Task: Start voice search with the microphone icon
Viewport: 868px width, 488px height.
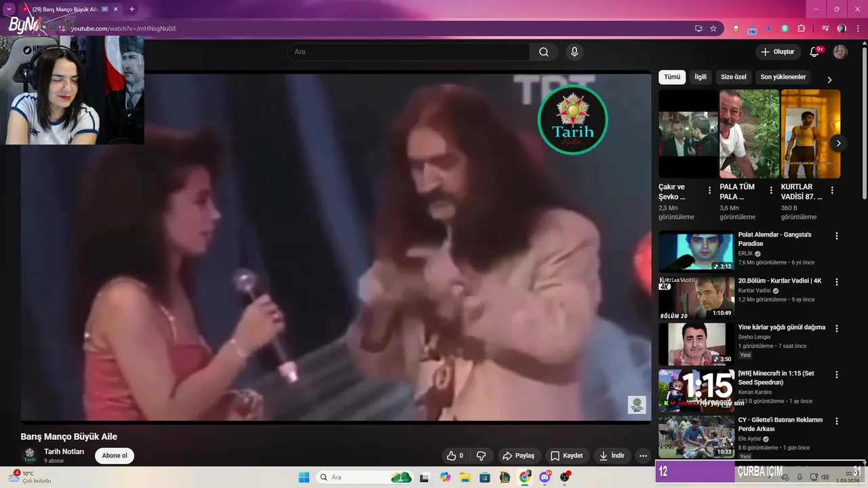Action: pos(574,52)
